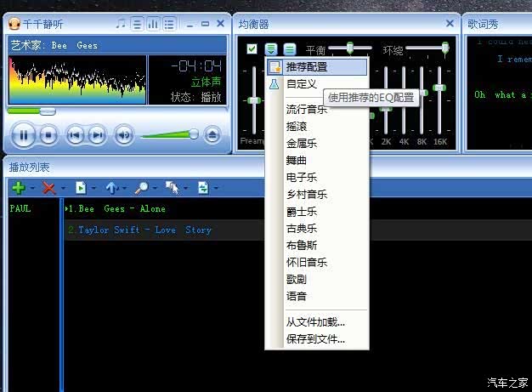Viewport: 532px width, 392px height.
Task: Open the EQ preset dropdown button
Action: [271, 49]
